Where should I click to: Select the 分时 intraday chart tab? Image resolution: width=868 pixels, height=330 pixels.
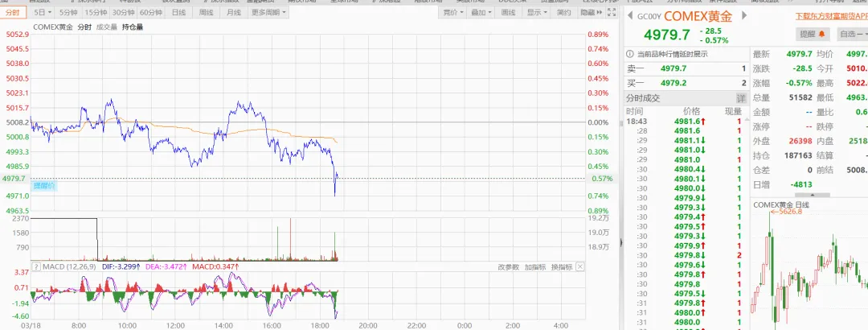click(x=13, y=12)
